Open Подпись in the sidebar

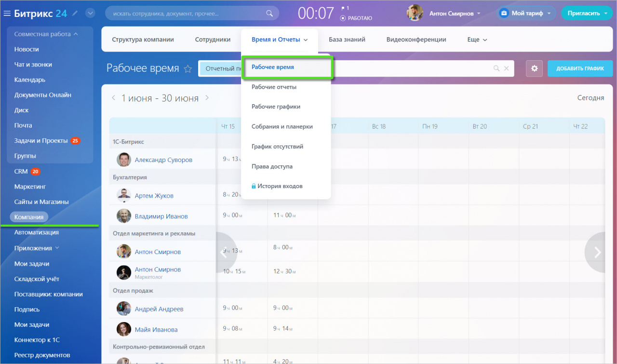pos(27,310)
